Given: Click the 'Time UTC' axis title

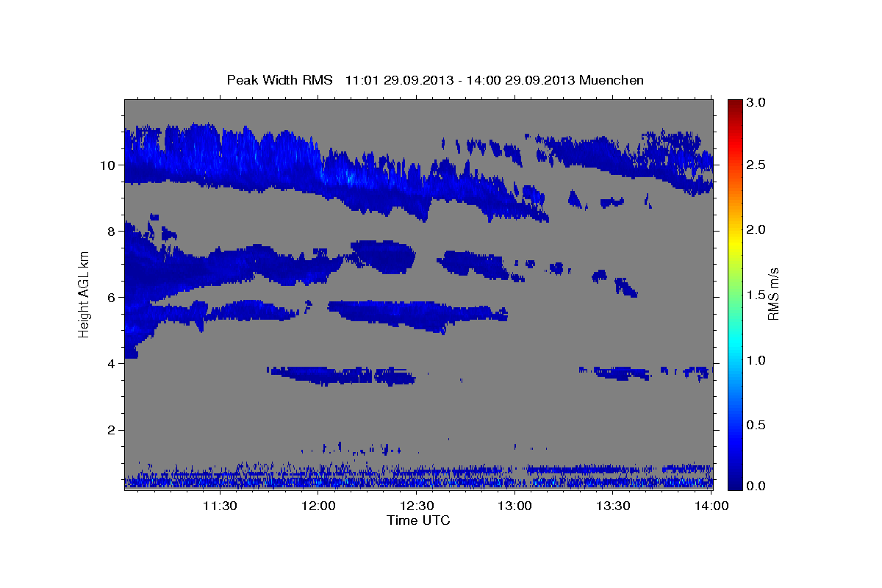Looking at the screenshot, I should click(x=418, y=520).
